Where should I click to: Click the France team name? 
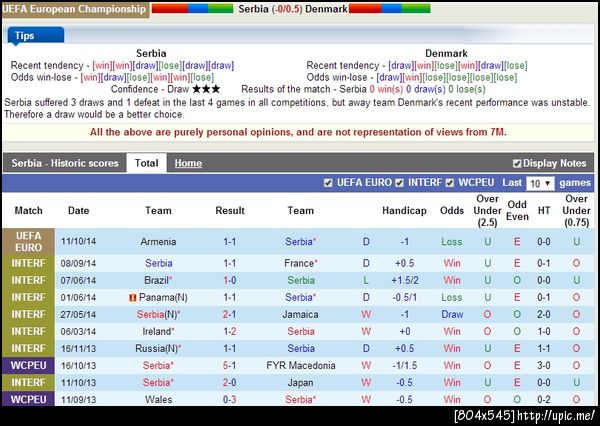(301, 263)
